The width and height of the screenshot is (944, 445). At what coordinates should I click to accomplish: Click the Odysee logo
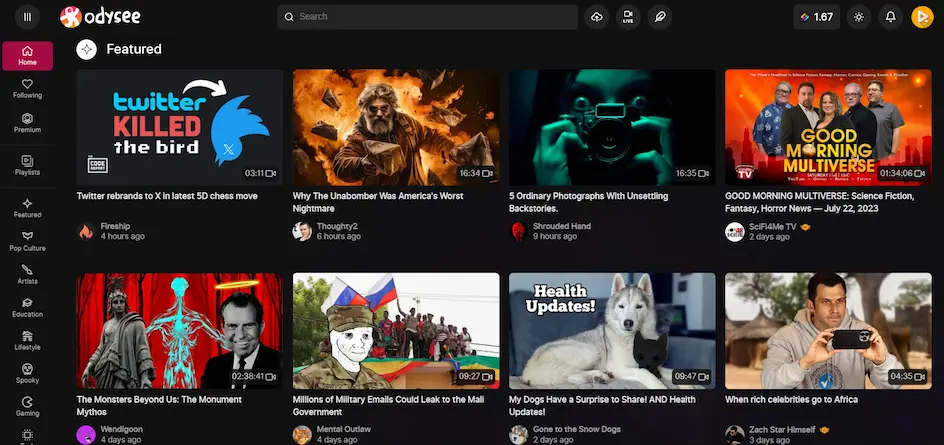[x=101, y=17]
